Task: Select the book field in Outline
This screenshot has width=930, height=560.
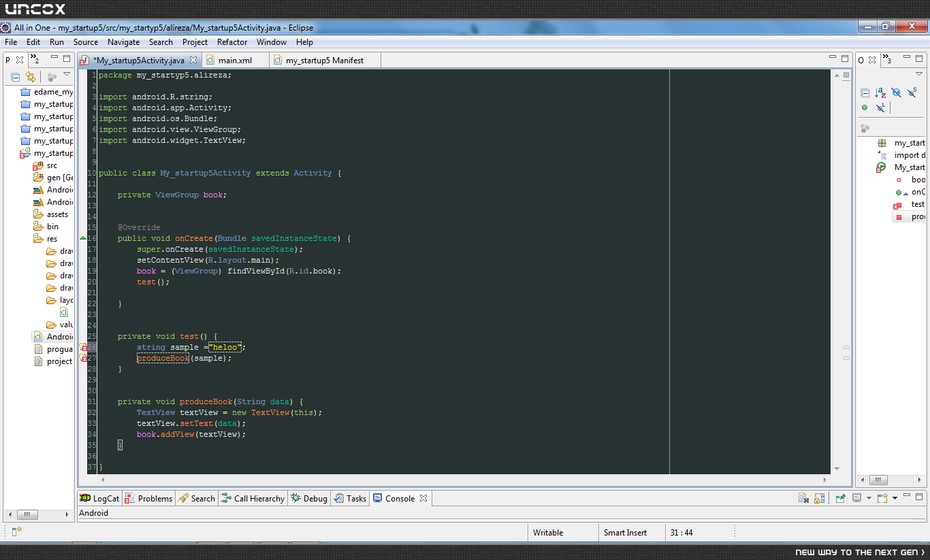Action: pyautogui.click(x=910, y=180)
